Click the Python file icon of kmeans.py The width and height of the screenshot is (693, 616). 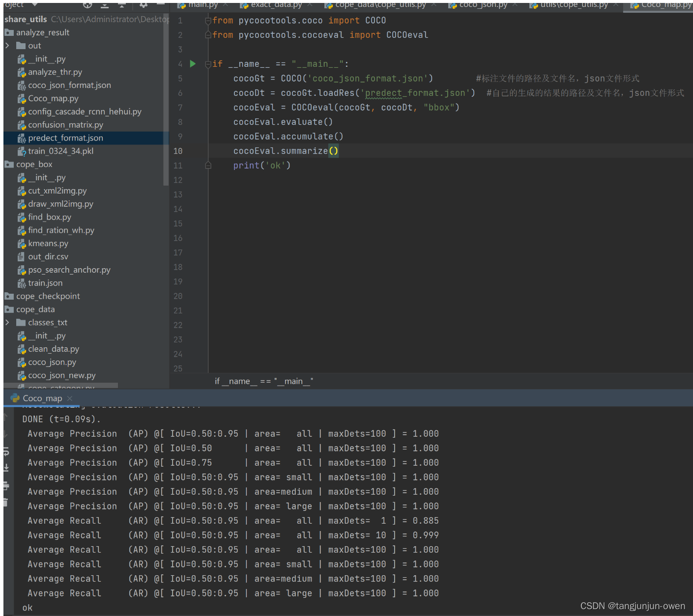[22, 244]
